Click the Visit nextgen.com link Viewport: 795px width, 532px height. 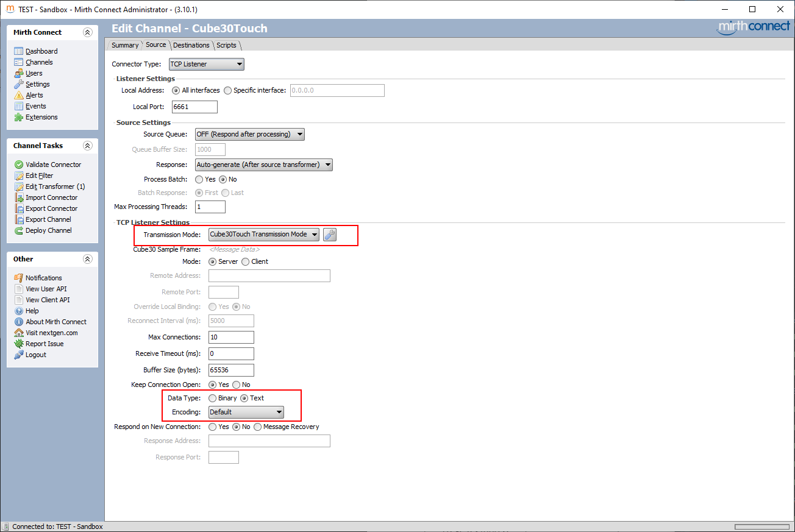coord(52,333)
